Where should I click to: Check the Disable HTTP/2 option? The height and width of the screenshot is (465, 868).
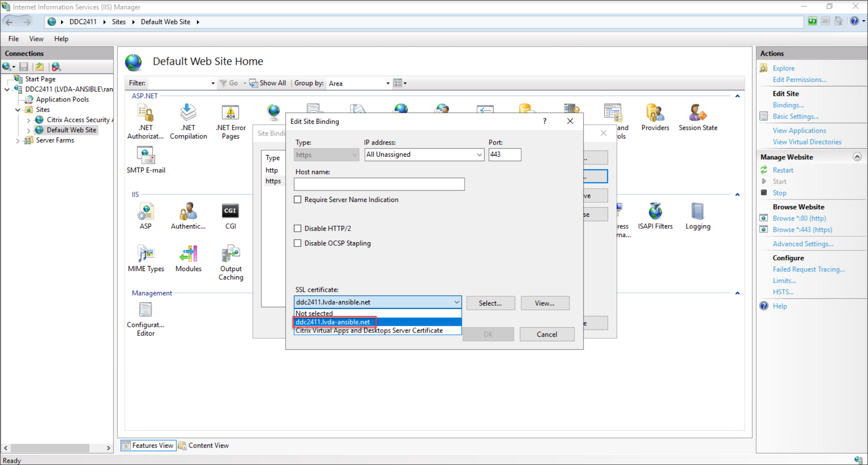click(297, 228)
